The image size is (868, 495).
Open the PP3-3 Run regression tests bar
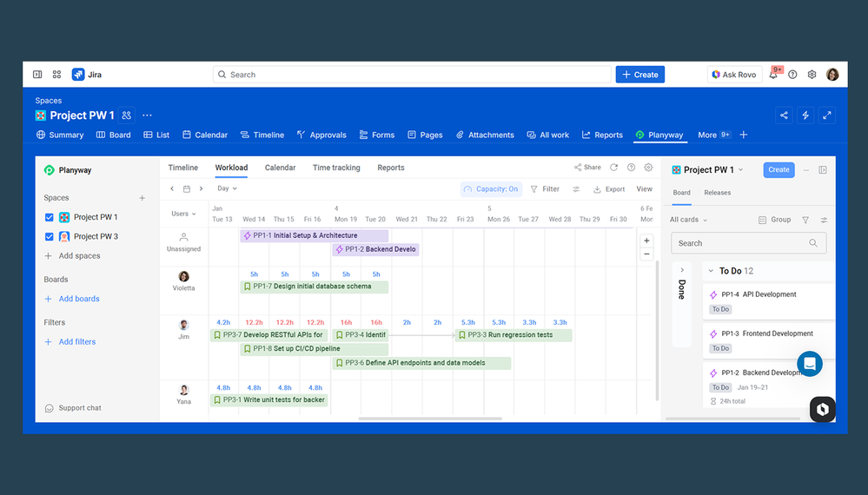(x=514, y=335)
